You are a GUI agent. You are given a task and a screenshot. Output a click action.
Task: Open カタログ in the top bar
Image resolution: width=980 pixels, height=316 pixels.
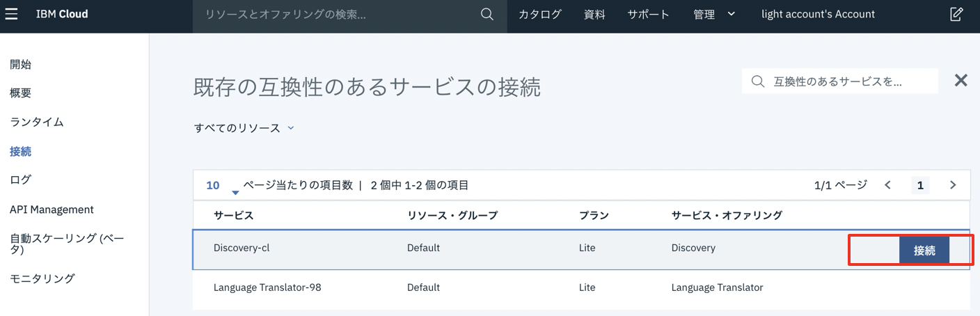(539, 15)
